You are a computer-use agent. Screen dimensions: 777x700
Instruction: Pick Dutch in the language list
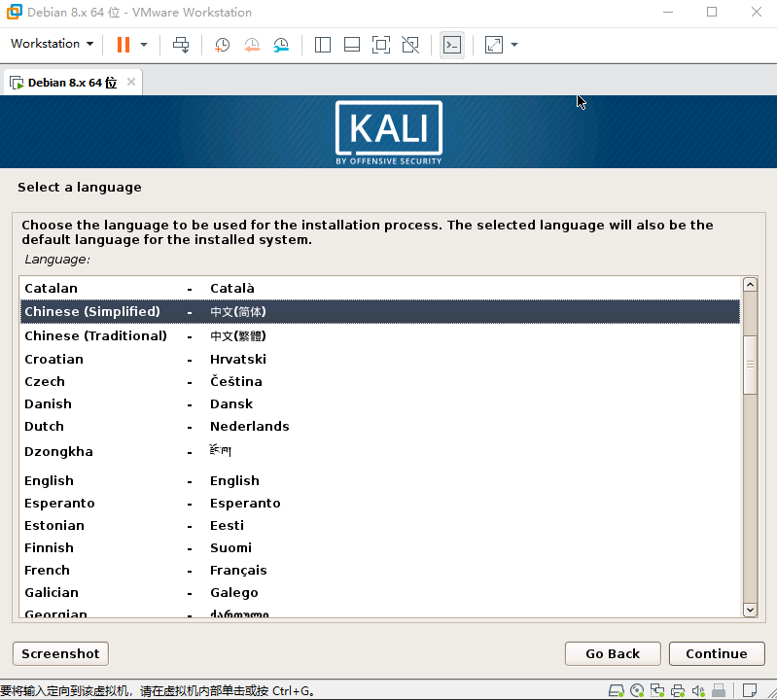(380, 426)
